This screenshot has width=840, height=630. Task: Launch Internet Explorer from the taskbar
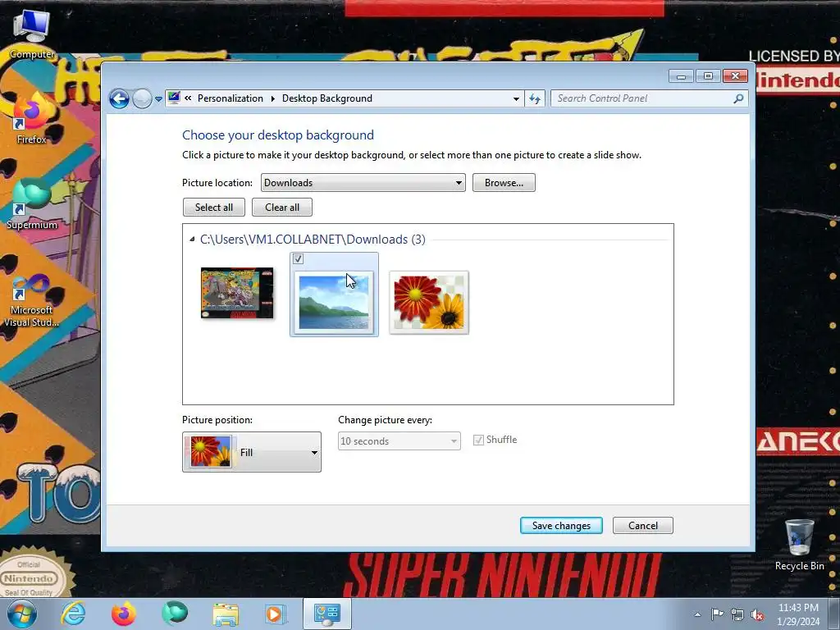coord(73,614)
